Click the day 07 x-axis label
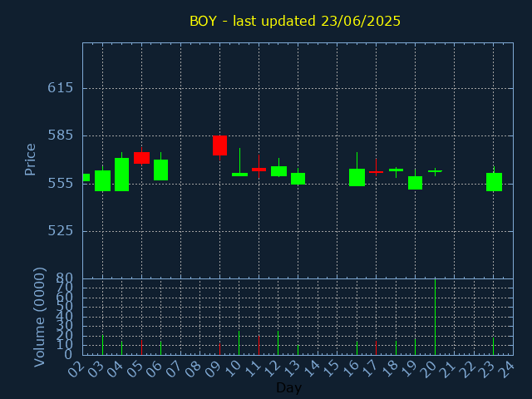The width and height of the screenshot is (532, 399). tap(174, 369)
